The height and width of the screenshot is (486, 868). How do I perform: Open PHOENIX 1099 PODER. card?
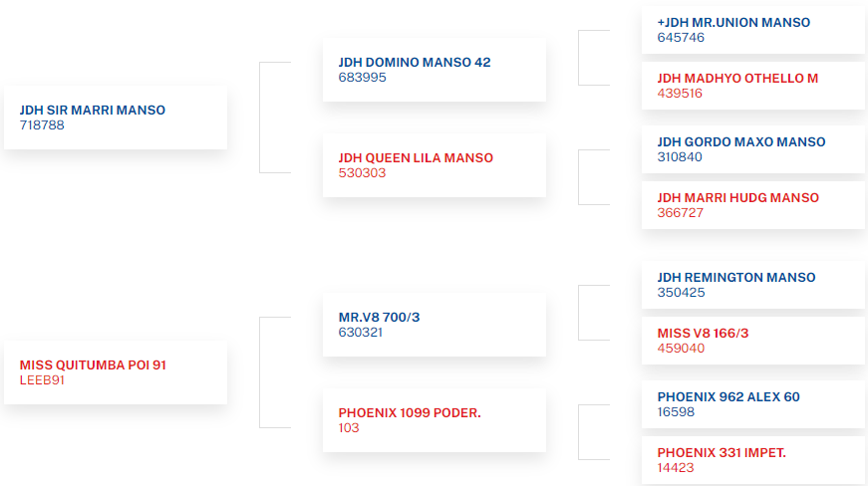point(434,420)
